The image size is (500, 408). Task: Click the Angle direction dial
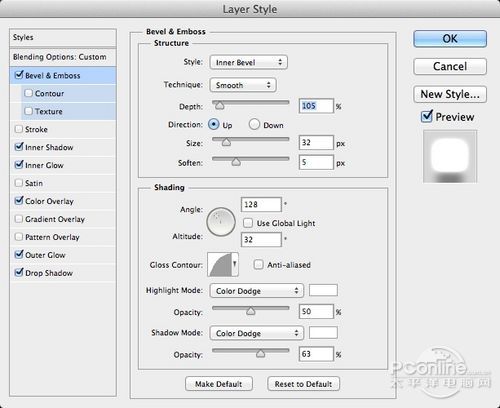point(221,222)
